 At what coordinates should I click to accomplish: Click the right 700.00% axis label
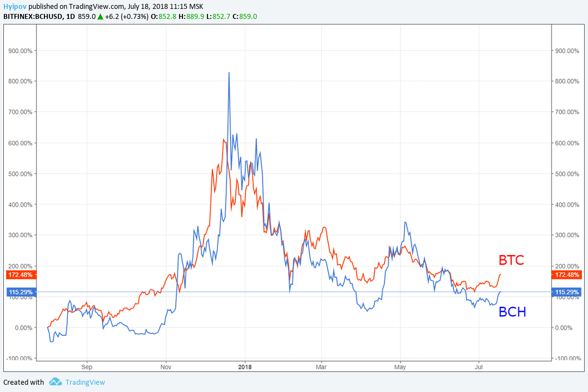pos(567,112)
